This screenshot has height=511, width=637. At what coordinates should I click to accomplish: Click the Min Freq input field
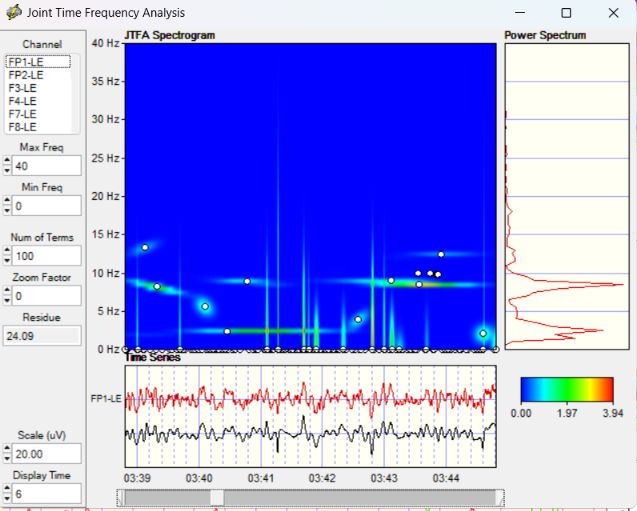tap(46, 206)
